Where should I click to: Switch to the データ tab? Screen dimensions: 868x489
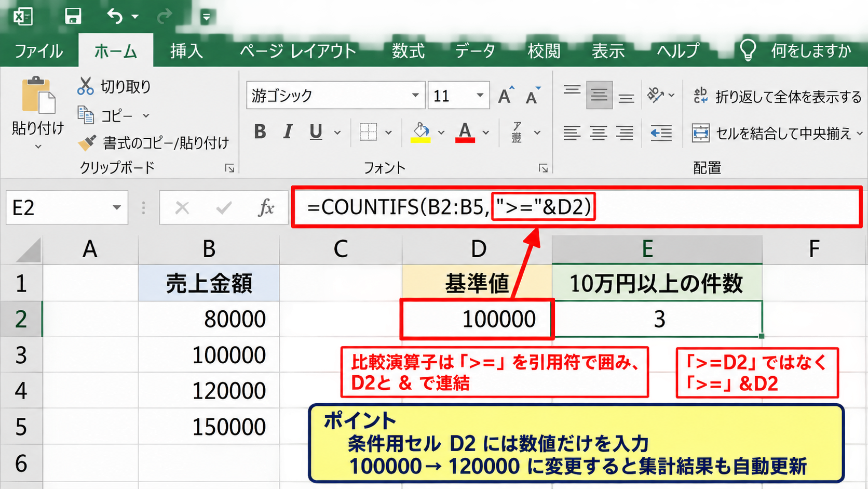(x=475, y=51)
